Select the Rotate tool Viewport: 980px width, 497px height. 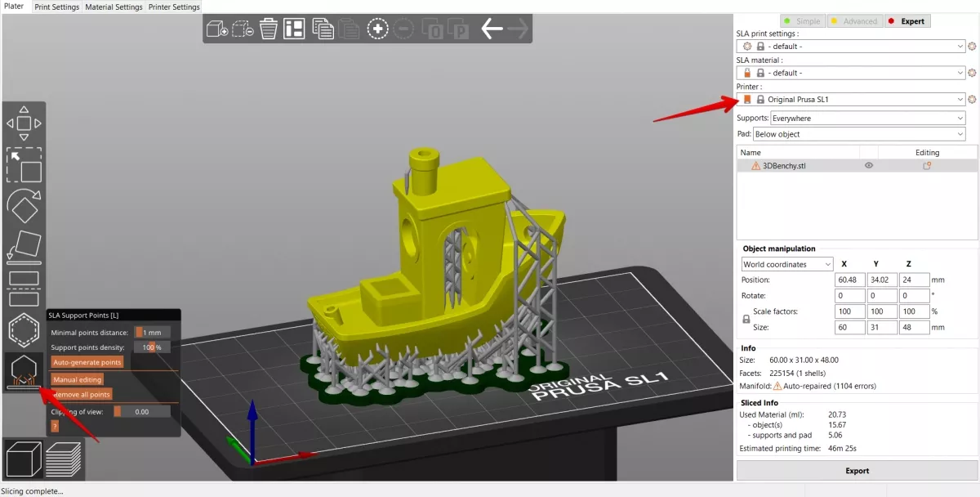click(x=24, y=207)
